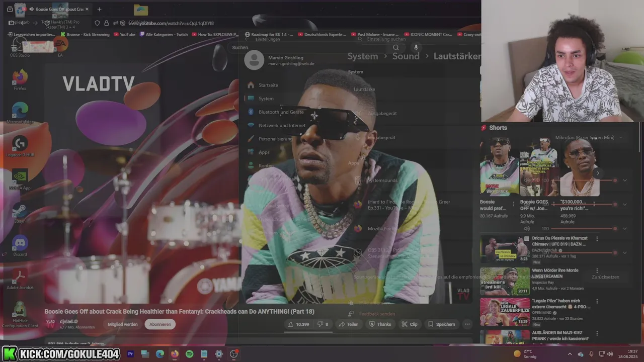Click the browser URL address bar
The height and width of the screenshot is (362, 644).
[x=171, y=23]
